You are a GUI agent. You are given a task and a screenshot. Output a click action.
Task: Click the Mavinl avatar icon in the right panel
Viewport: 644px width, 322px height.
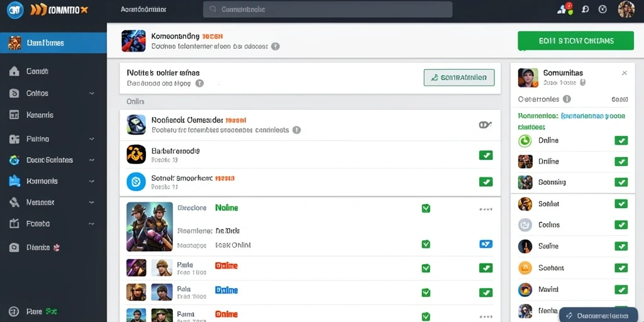click(525, 289)
